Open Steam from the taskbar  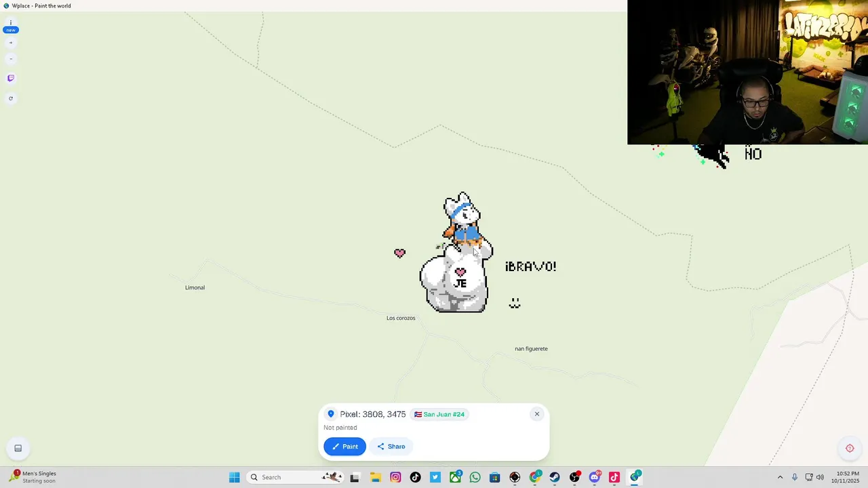tap(555, 477)
